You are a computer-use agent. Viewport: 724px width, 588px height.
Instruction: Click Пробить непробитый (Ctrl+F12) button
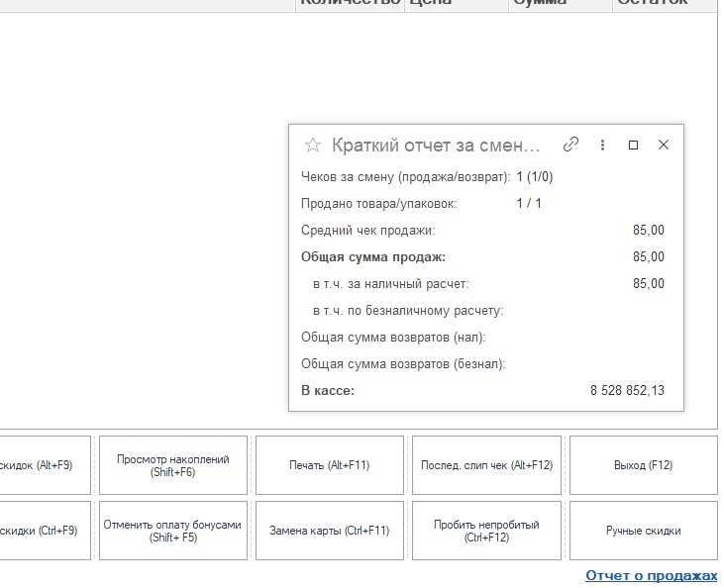click(x=486, y=531)
